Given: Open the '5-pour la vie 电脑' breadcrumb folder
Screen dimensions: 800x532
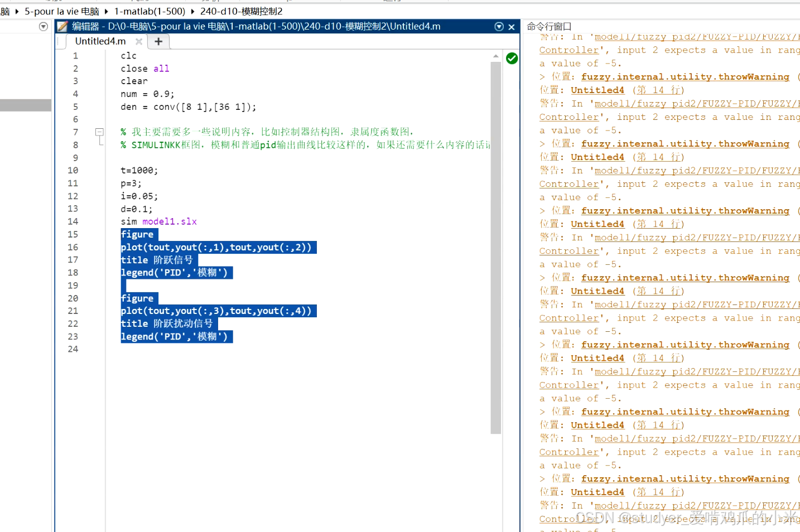Looking at the screenshot, I should coord(61,11).
